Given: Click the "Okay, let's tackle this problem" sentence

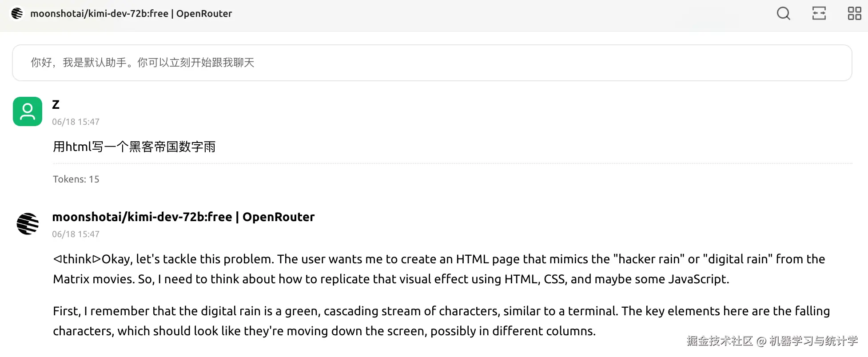Looking at the screenshot, I should pyautogui.click(x=187, y=259).
